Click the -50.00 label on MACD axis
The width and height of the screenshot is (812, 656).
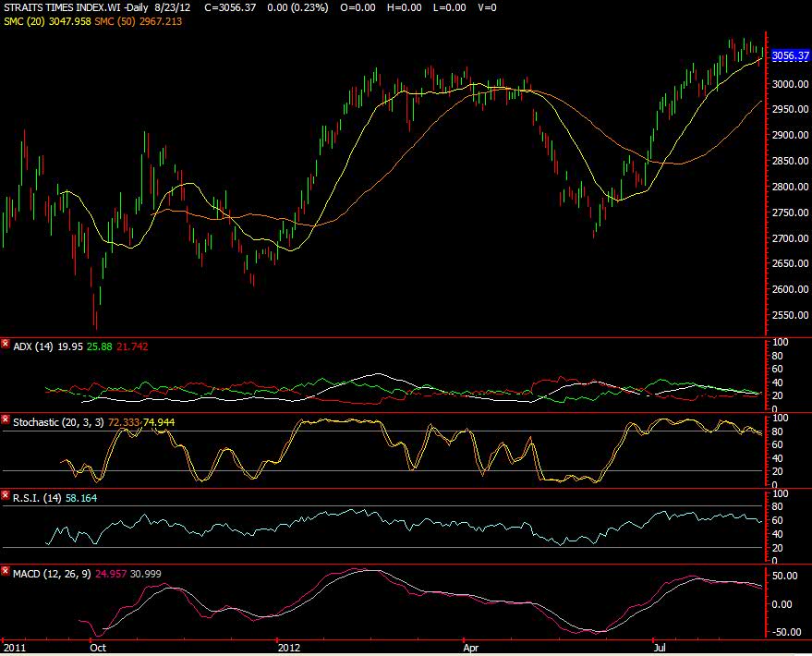point(787,632)
